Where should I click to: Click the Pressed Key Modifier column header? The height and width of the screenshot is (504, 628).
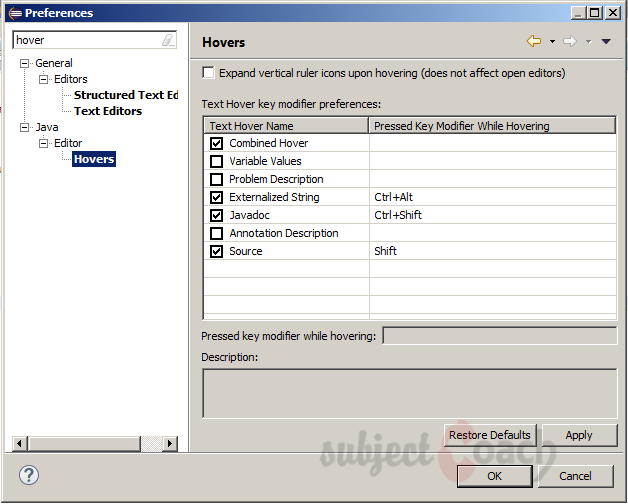tap(492, 126)
